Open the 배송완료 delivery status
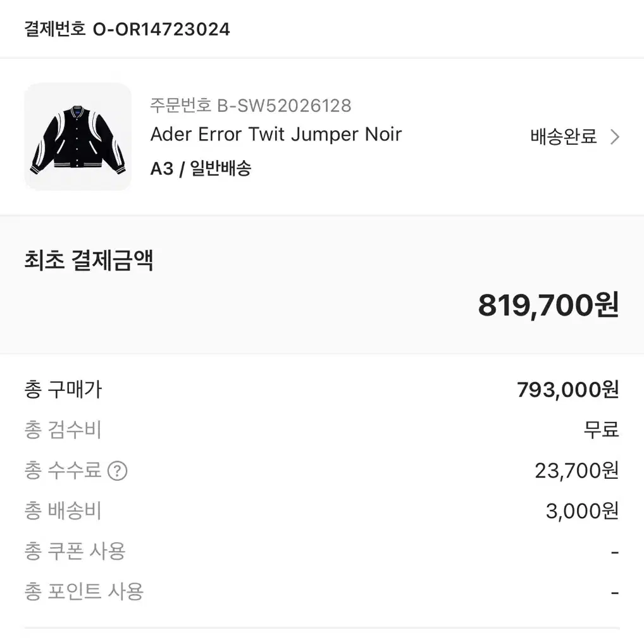Image resolution: width=644 pixels, height=644 pixels. click(x=564, y=137)
